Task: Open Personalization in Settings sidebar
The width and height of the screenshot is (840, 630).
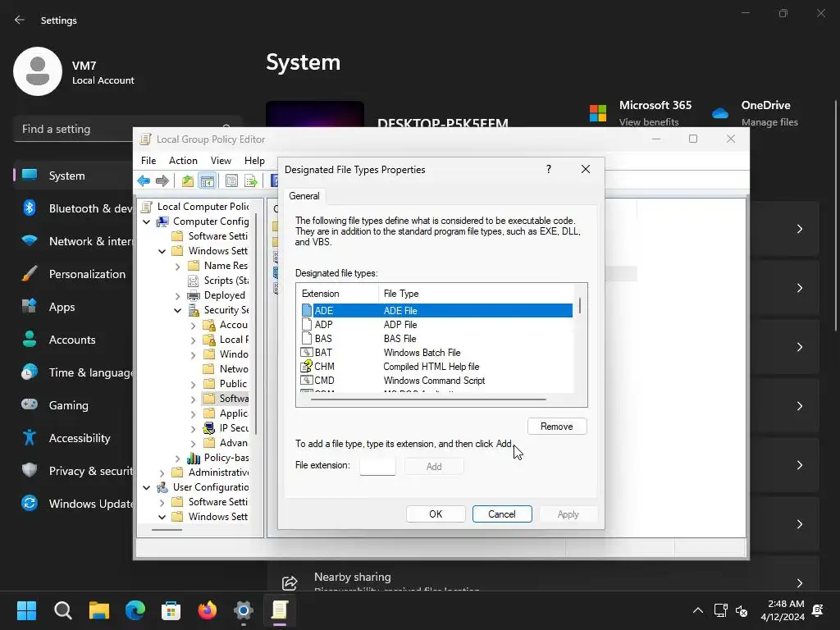Action: pos(75,274)
